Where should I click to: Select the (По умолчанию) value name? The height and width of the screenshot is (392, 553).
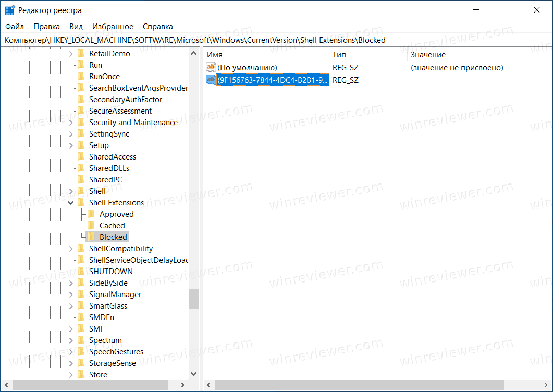coord(247,68)
